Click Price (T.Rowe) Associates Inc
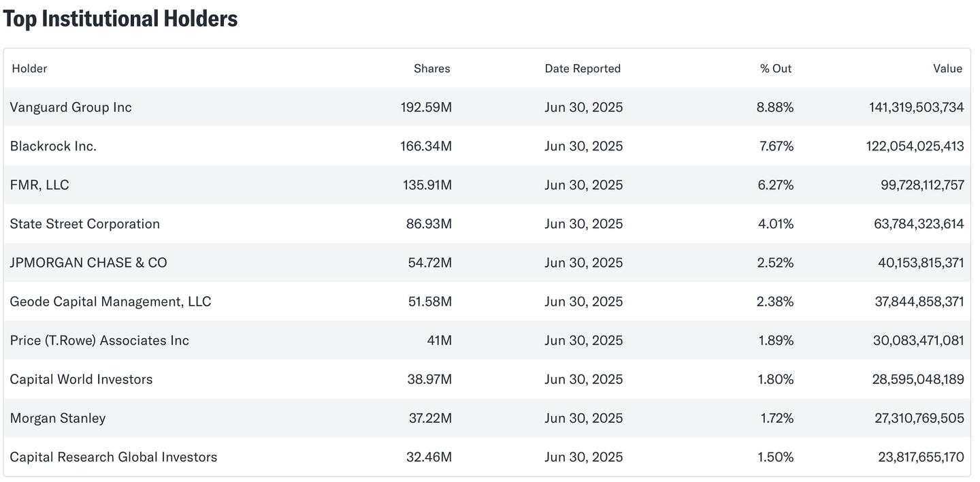980x482 pixels. (99, 340)
